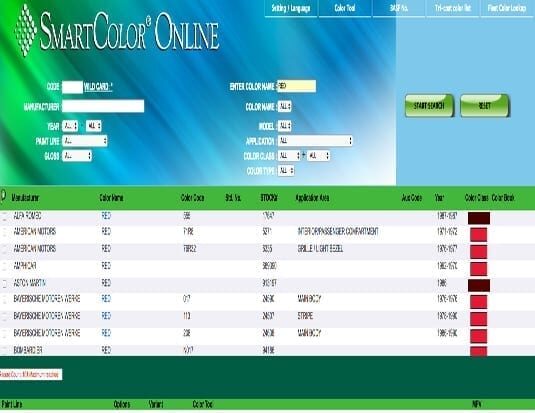
Task: Click the ENTER COLOR NAME field containing RED
Action: tap(297, 86)
